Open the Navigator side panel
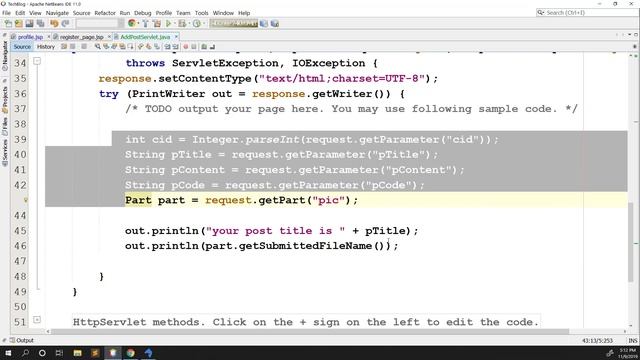 click(x=5, y=56)
